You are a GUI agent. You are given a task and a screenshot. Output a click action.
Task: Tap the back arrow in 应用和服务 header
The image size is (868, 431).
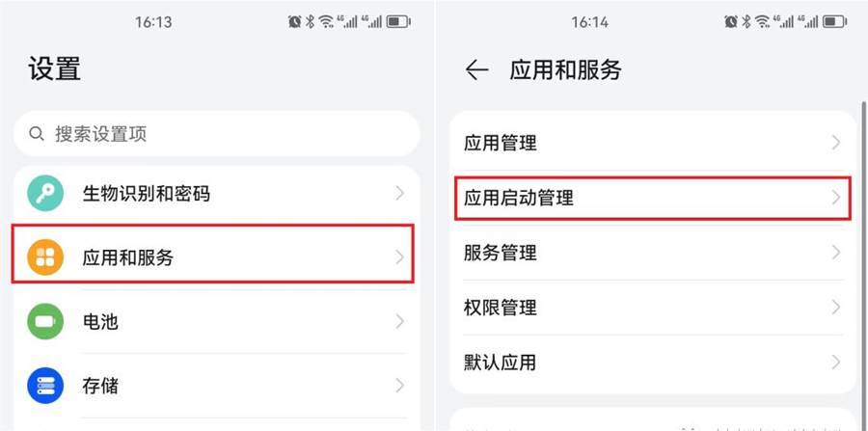(x=476, y=70)
